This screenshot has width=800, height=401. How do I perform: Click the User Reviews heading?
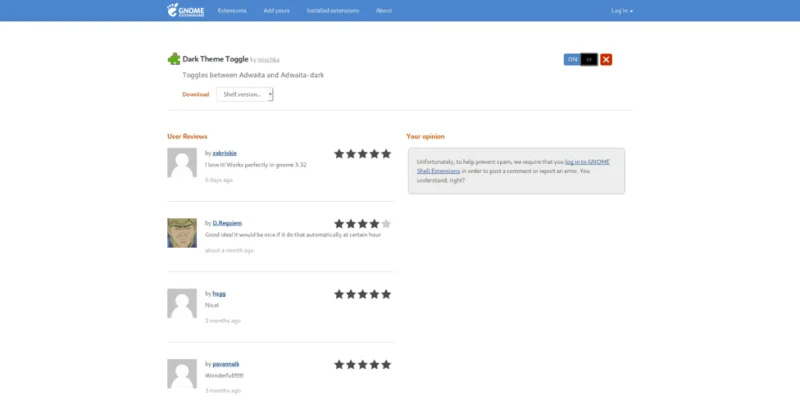pyautogui.click(x=187, y=136)
